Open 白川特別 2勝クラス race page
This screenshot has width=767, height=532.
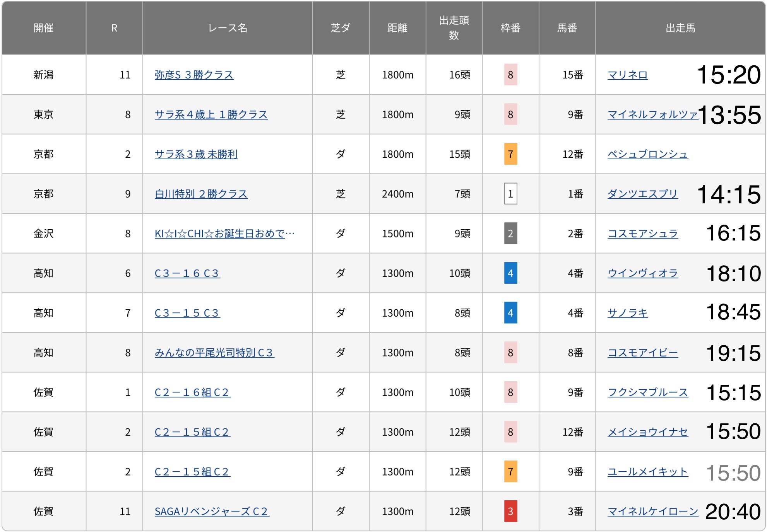[201, 194]
